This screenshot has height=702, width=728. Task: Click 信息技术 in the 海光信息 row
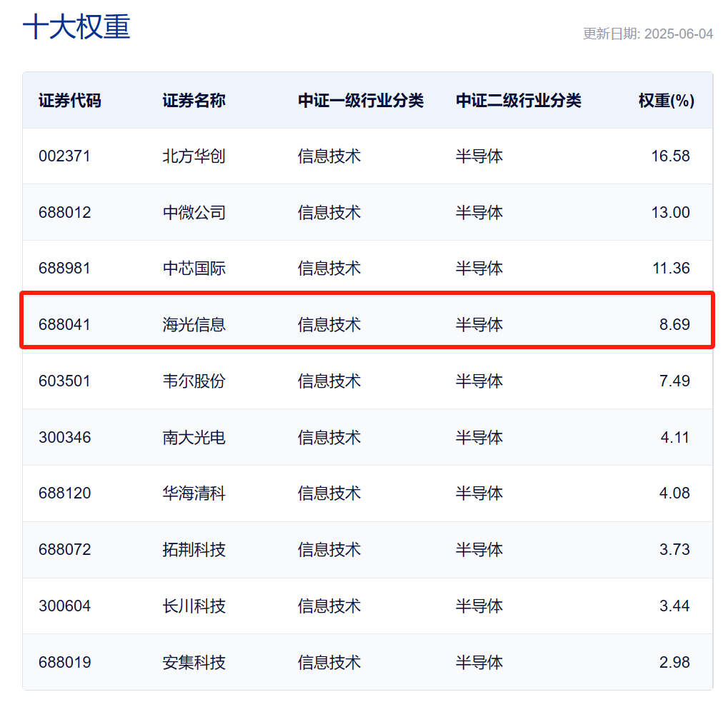[x=329, y=324]
